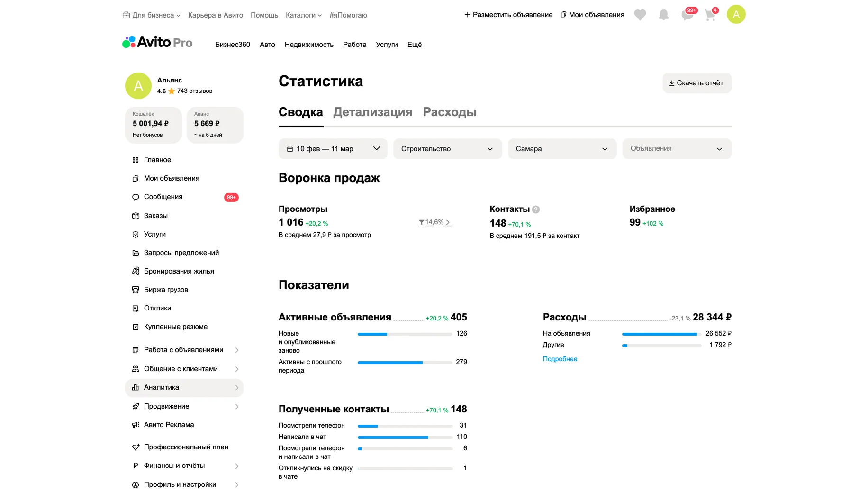Open Сообщения sidebar icon
This screenshot has height=493, width=868.
[136, 197]
